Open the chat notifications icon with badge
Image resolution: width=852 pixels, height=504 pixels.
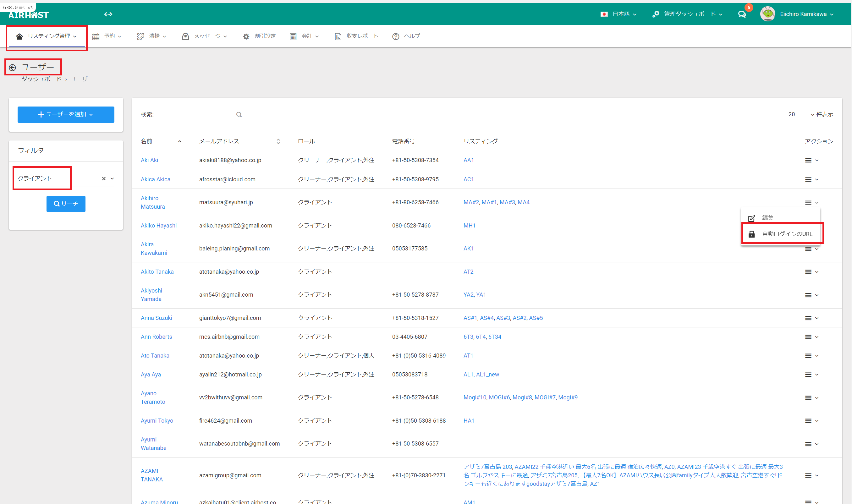coord(742,14)
